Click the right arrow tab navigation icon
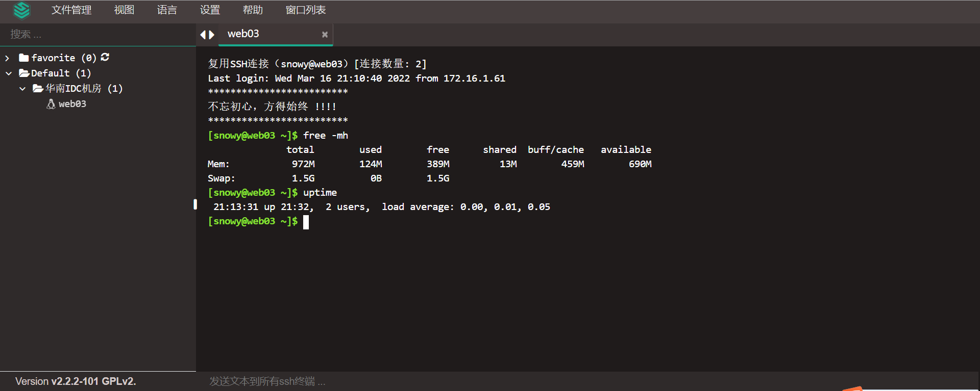This screenshot has height=391, width=980. (x=212, y=35)
